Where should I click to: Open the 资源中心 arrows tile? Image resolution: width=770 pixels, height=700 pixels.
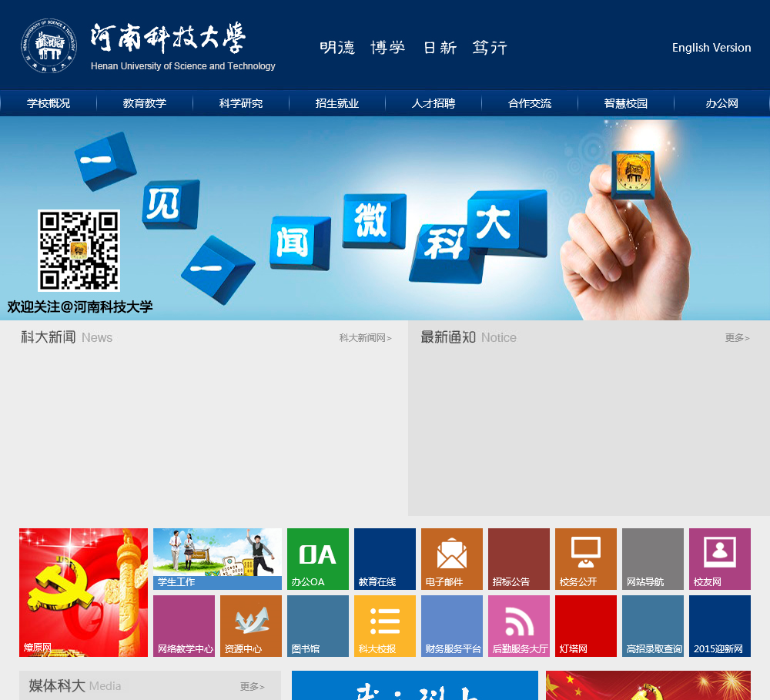[251, 626]
